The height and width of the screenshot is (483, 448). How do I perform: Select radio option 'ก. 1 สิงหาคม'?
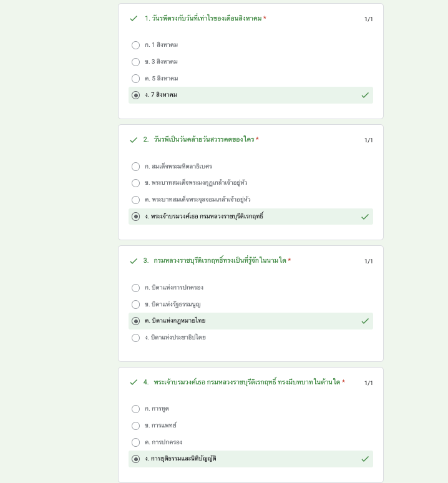136,46
